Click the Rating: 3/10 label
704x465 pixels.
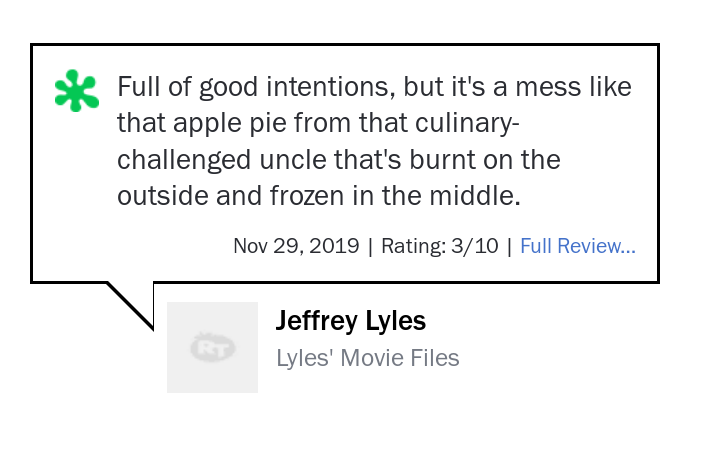pos(440,246)
